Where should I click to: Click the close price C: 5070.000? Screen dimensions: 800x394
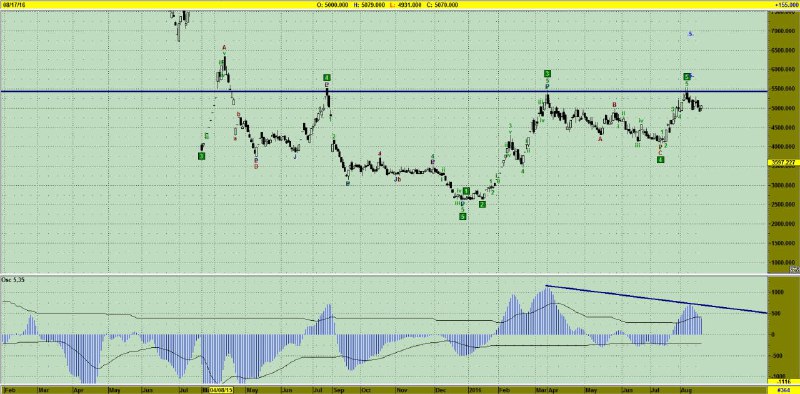pyautogui.click(x=442, y=4)
